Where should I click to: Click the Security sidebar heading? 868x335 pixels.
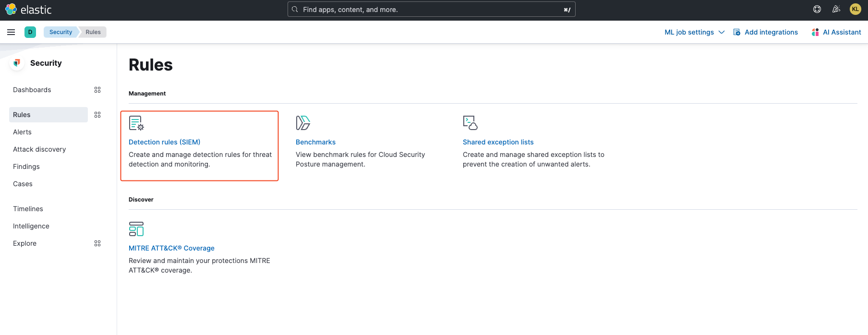(x=46, y=63)
